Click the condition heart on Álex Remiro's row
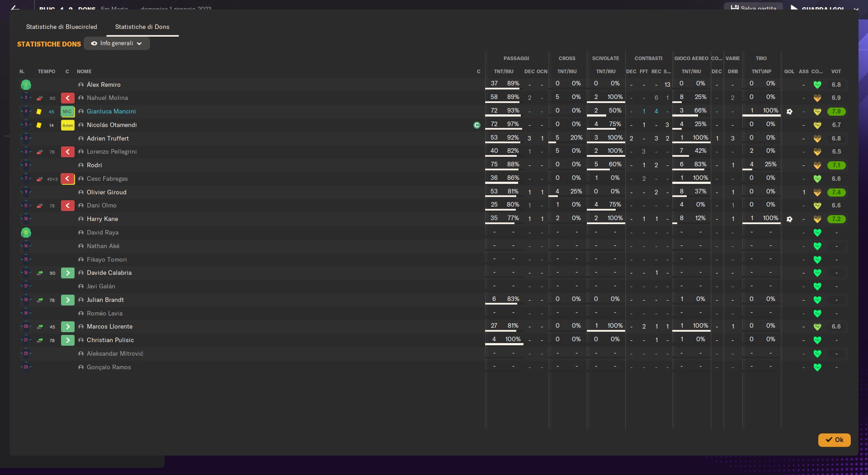Screen dimensions: 868x475 coord(817,85)
